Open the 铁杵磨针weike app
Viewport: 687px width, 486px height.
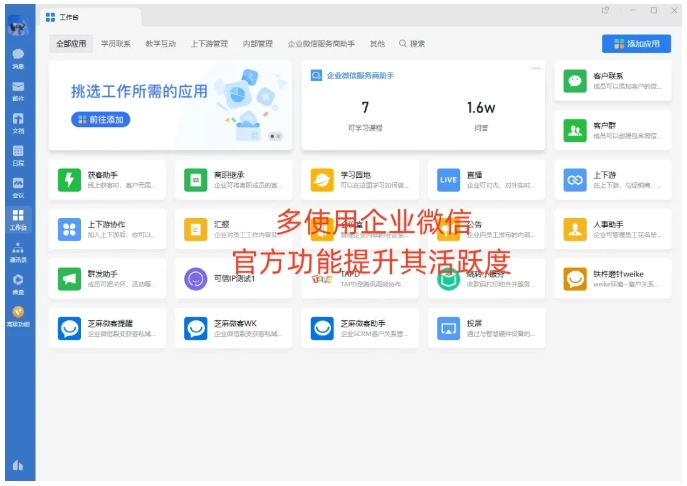(x=613, y=279)
